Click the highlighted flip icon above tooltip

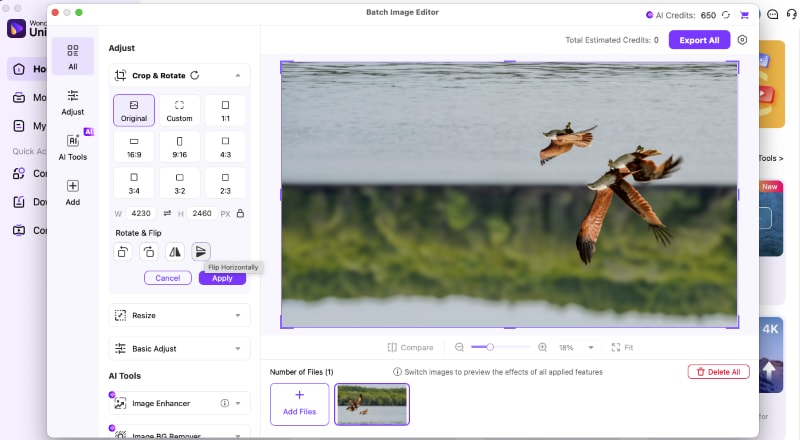pyautogui.click(x=201, y=252)
